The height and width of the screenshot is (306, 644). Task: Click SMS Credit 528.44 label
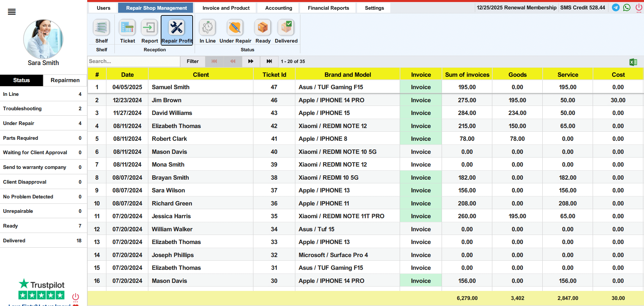coord(583,8)
